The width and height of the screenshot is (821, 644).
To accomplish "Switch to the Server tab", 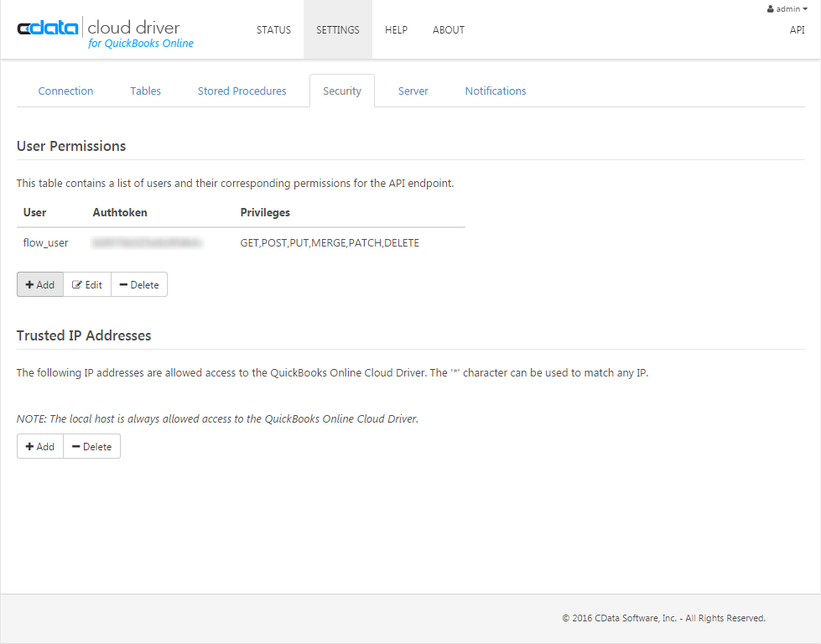I will tap(413, 91).
